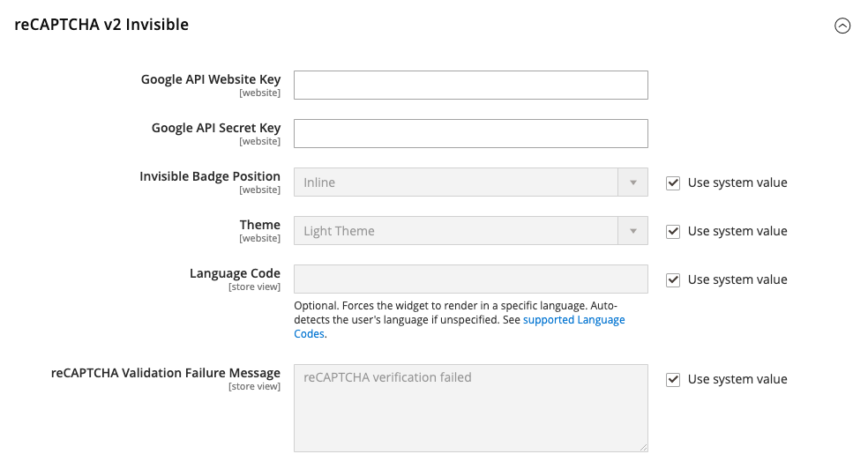Screen dimensions: 868x469
Task: Click the Google API Website Key label
Action: (x=210, y=79)
